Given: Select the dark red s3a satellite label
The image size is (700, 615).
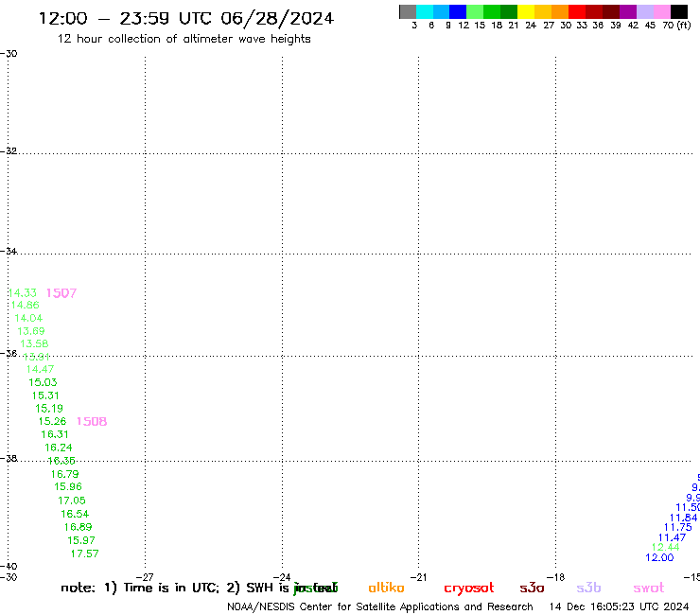Looking at the screenshot, I should [533, 588].
